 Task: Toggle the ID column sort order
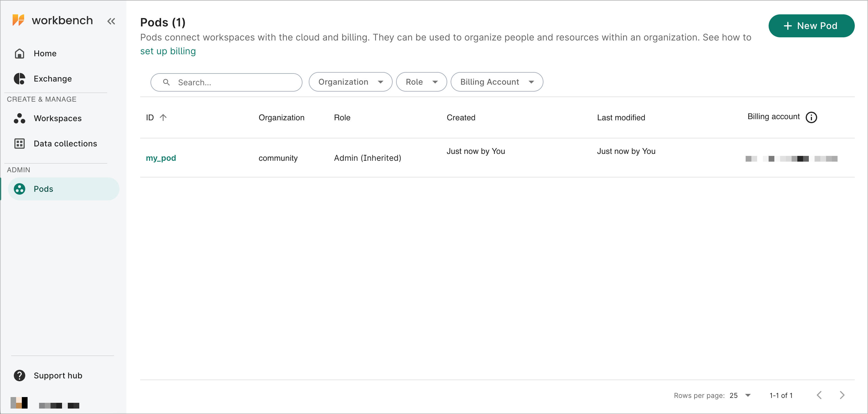(x=164, y=117)
